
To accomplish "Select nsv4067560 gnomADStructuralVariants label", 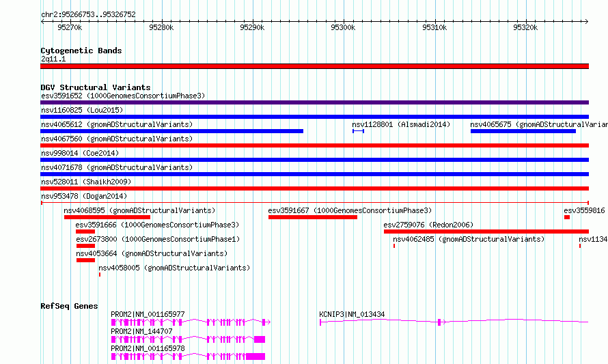I will click(x=117, y=139).
